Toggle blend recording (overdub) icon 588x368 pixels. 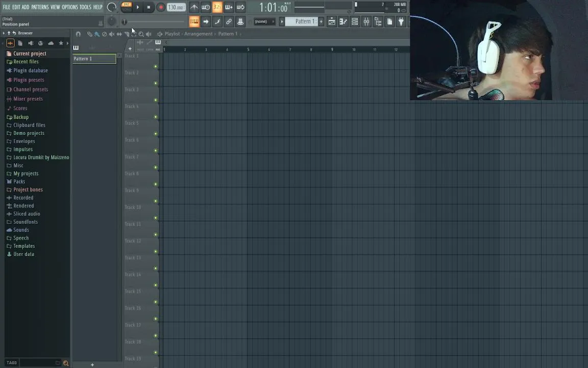coord(229,7)
